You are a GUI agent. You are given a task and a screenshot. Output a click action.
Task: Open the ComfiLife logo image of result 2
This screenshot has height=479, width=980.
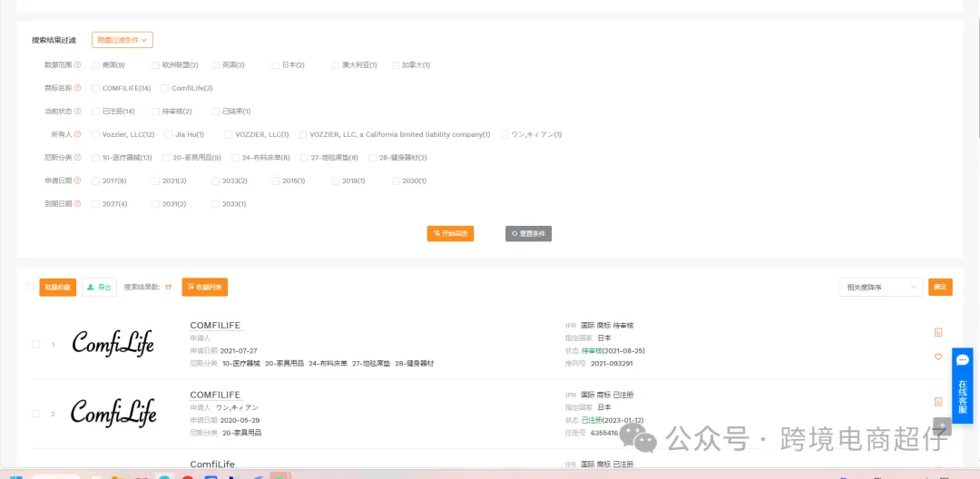[x=113, y=413]
